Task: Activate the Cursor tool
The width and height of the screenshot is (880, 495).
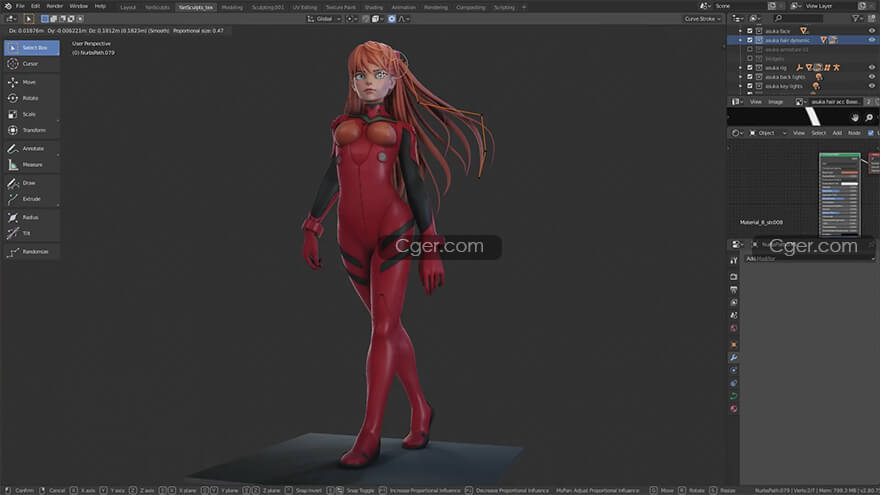Action: point(31,64)
